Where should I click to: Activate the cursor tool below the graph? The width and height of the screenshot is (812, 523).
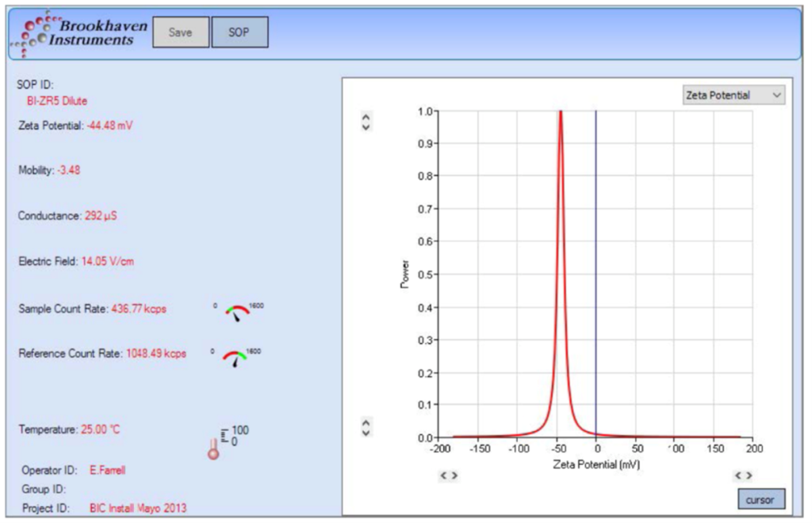pyautogui.click(x=760, y=499)
